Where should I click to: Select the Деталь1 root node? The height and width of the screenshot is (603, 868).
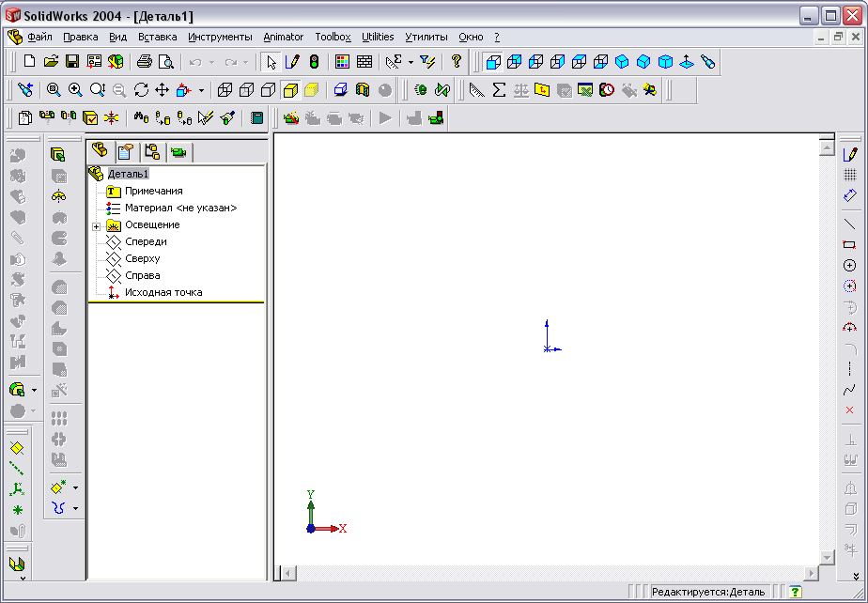click(x=128, y=174)
